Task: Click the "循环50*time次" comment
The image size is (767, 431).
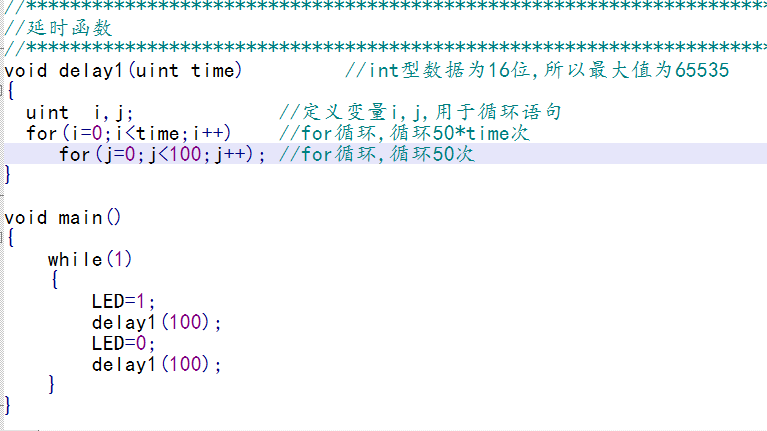Action: (x=404, y=133)
